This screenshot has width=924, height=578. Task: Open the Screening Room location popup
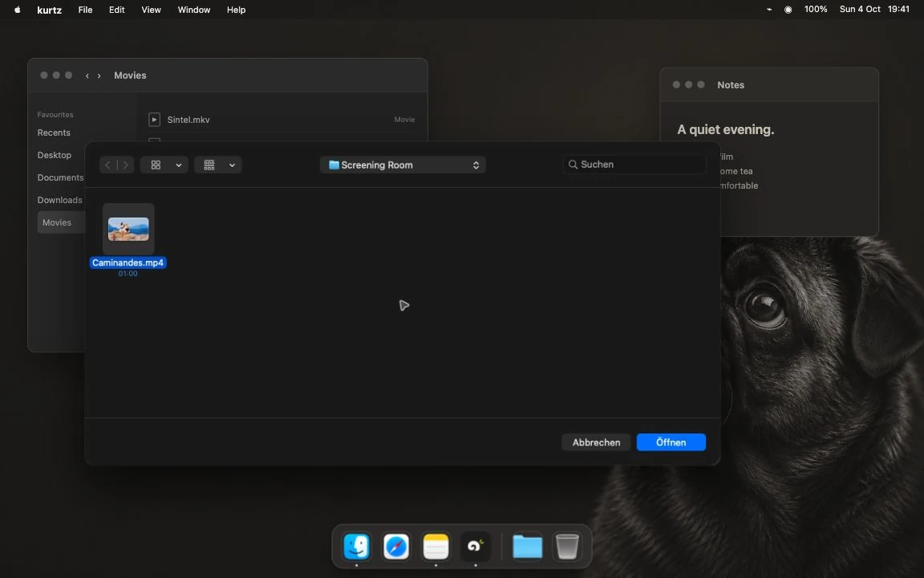[x=403, y=165]
